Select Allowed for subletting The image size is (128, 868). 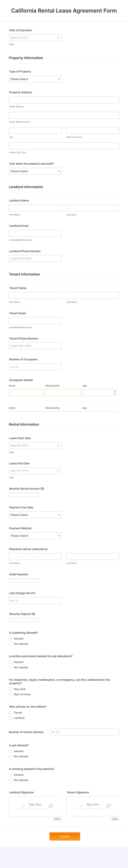pyautogui.click(x=10, y=639)
